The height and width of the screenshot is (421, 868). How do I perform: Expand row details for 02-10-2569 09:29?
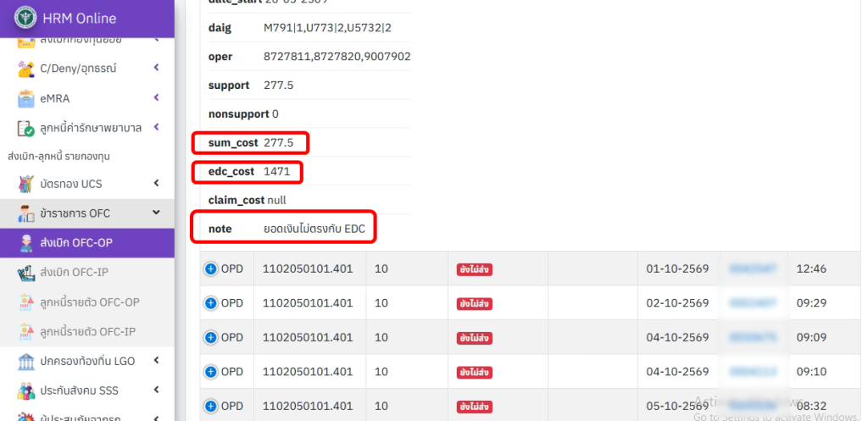click(210, 303)
